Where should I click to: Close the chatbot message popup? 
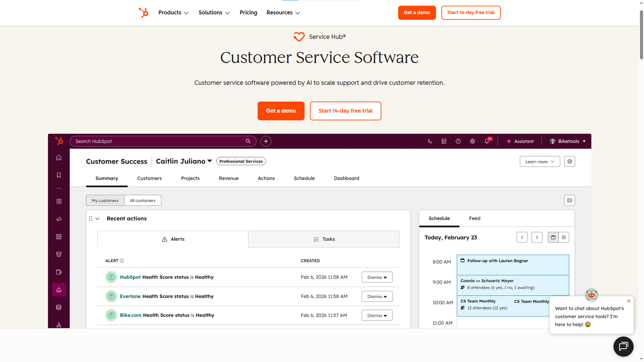[x=629, y=301]
